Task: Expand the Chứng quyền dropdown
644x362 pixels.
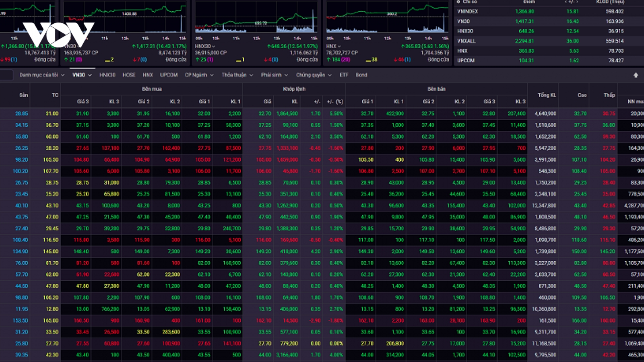Action: pyautogui.click(x=314, y=75)
